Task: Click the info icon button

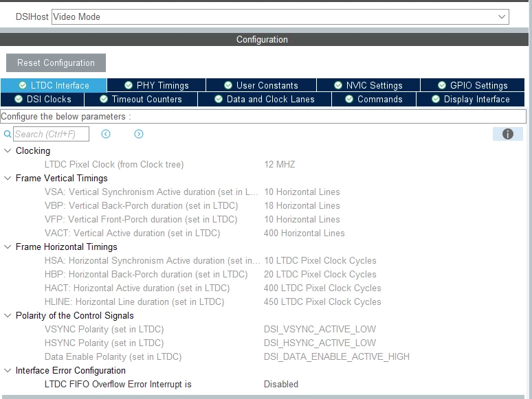Action: pos(507,134)
